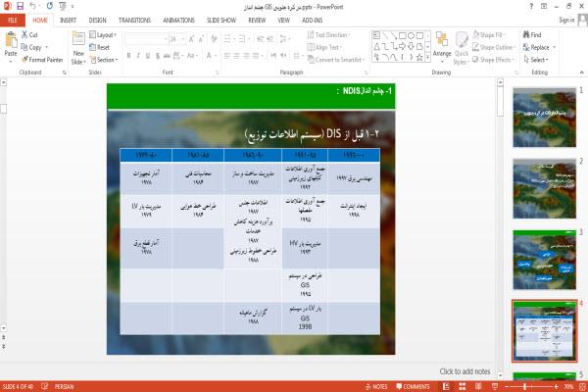The image size is (588, 392).
Task: Switch to the TRANSITIONS tab
Action: pos(134,21)
